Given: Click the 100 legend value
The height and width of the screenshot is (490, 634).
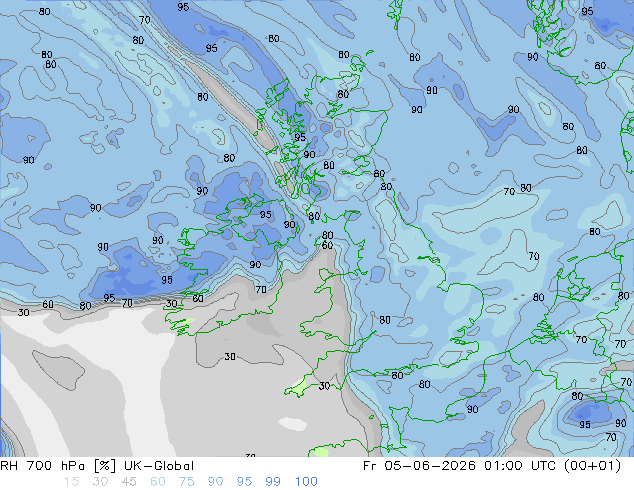Looking at the screenshot, I should click(x=306, y=482).
